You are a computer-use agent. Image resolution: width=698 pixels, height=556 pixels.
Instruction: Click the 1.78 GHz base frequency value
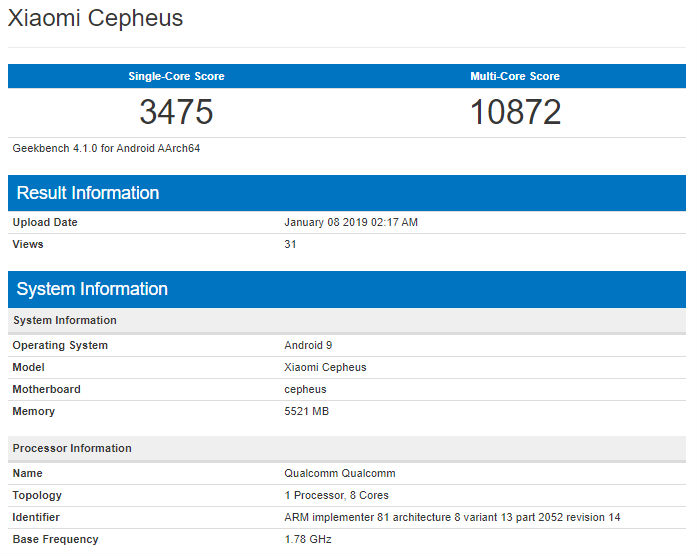[x=308, y=540]
